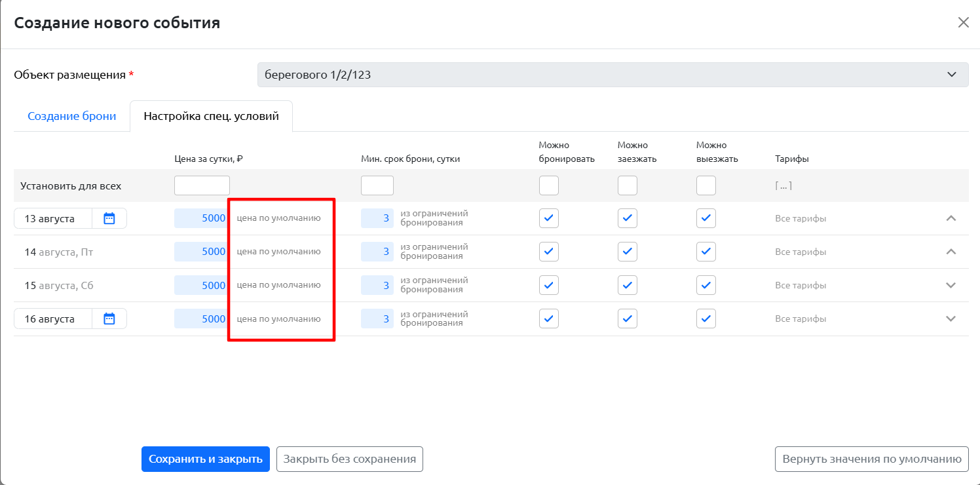Viewport: 980px width, 485px height.
Task: Click Мин. срок брони, сутки column header
Action: (x=410, y=159)
